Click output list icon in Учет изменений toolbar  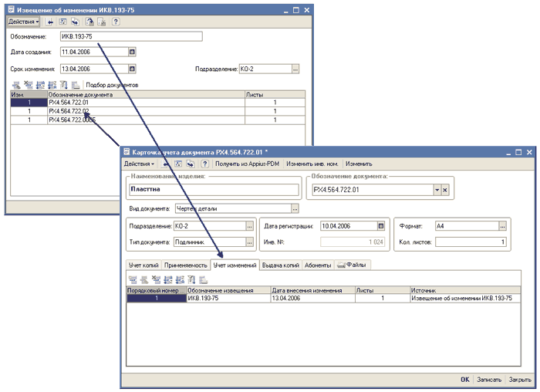[203, 280]
